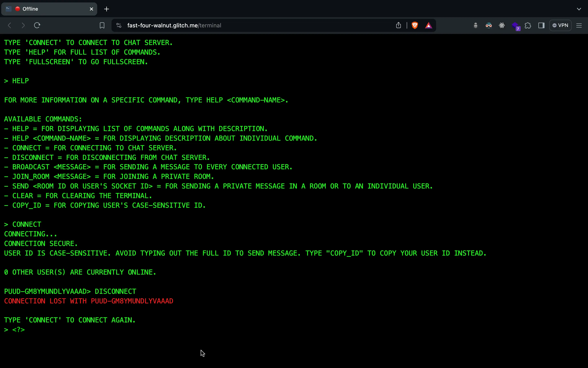Click the PUUD-GM8YMUNDLYVAAAD> DISCONNECT line
Screen dimensions: 588x368
pyautogui.click(x=70, y=291)
